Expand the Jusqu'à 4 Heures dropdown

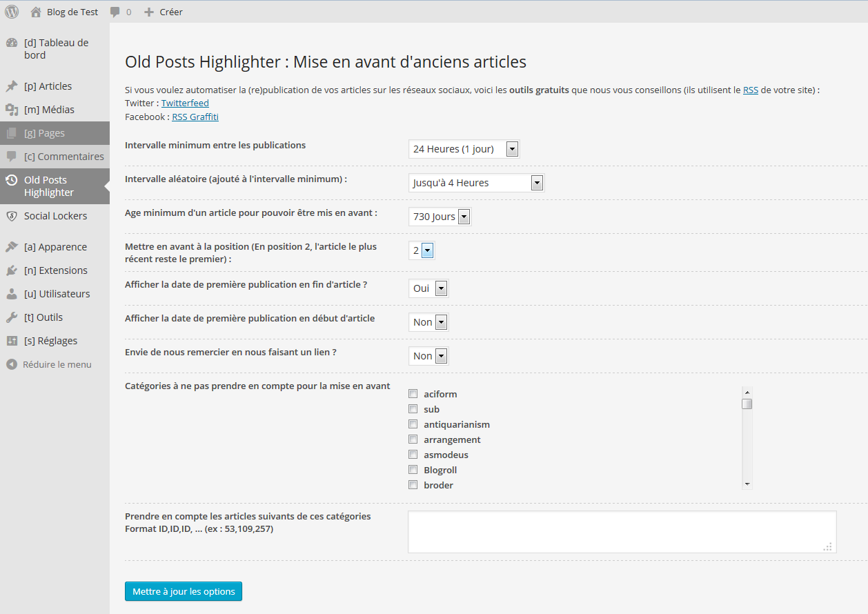click(476, 183)
